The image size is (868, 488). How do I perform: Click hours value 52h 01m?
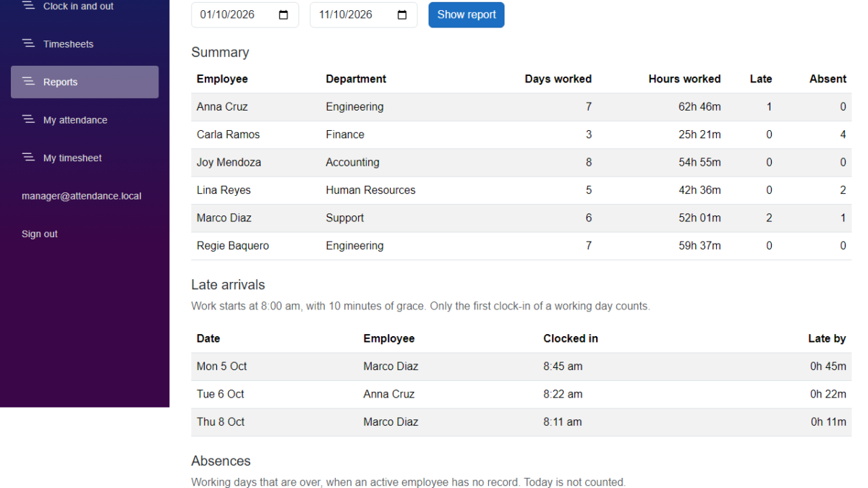click(699, 218)
